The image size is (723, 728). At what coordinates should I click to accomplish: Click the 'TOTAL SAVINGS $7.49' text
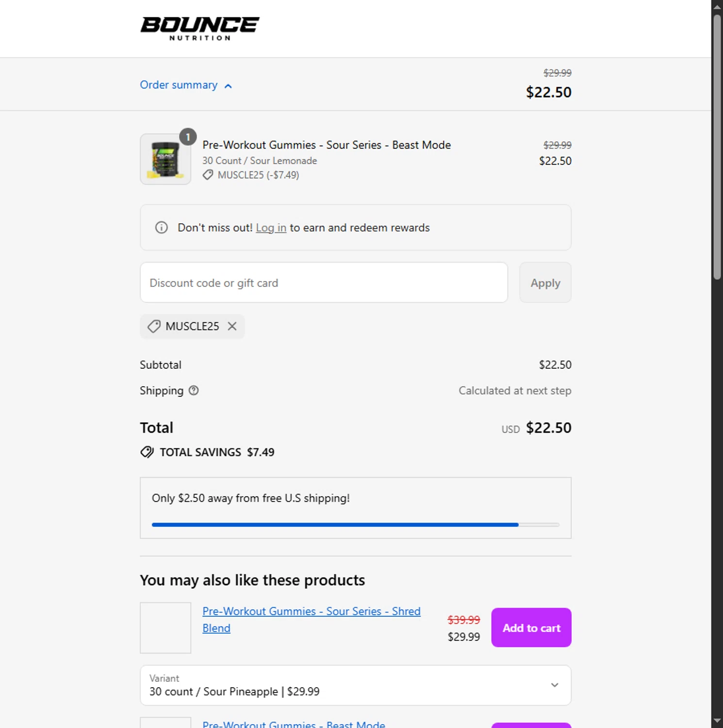tap(217, 452)
